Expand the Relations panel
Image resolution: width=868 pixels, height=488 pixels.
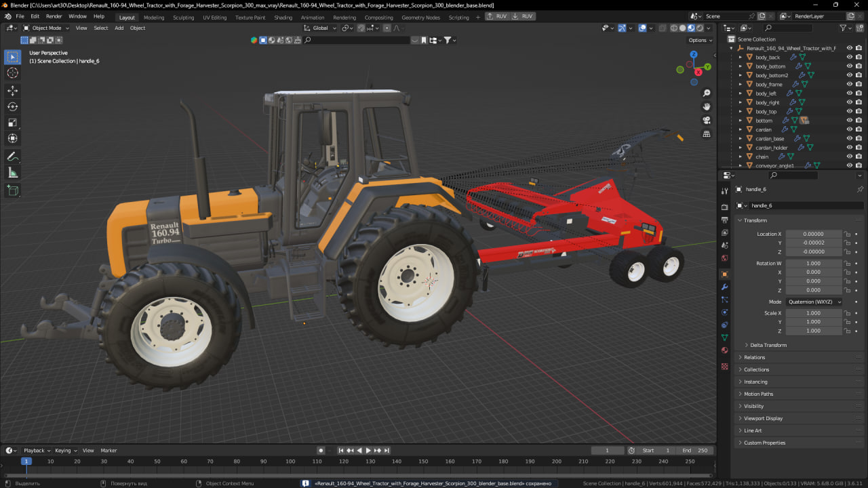pos(754,357)
